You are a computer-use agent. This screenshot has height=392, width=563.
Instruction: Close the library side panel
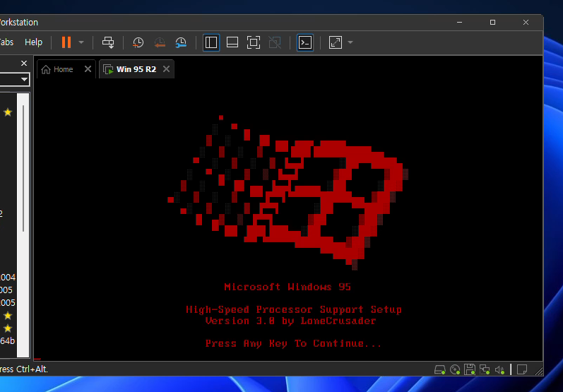(24, 63)
